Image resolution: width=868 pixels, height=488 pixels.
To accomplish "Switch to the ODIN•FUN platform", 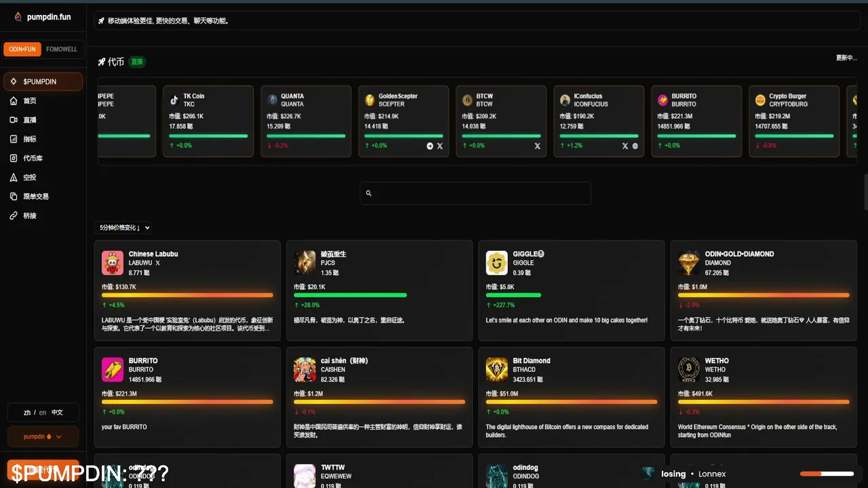I will (x=22, y=49).
